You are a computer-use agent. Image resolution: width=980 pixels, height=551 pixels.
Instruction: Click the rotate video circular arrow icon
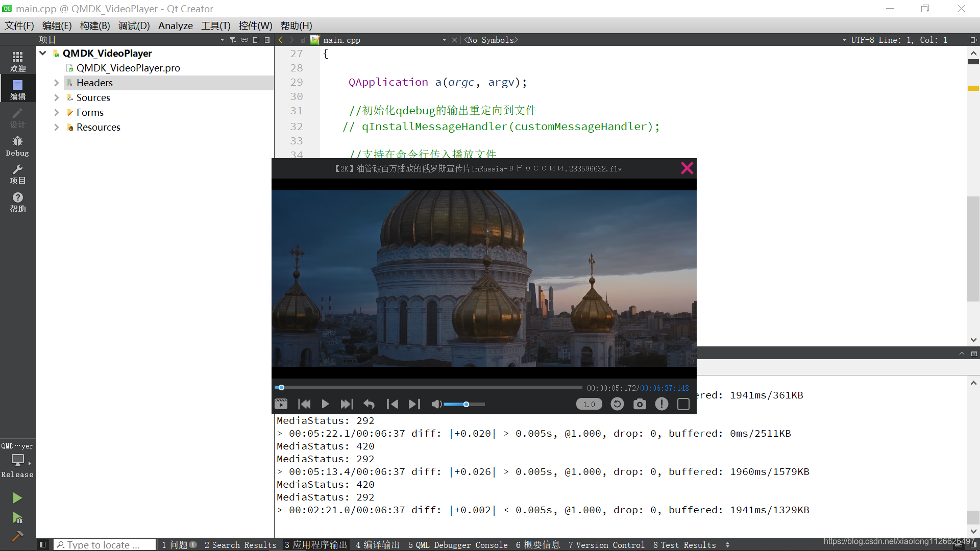(x=617, y=404)
